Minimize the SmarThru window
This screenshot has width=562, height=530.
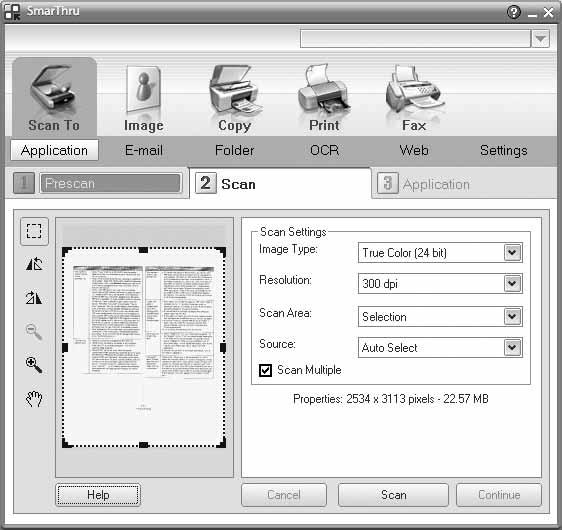pos(533,14)
